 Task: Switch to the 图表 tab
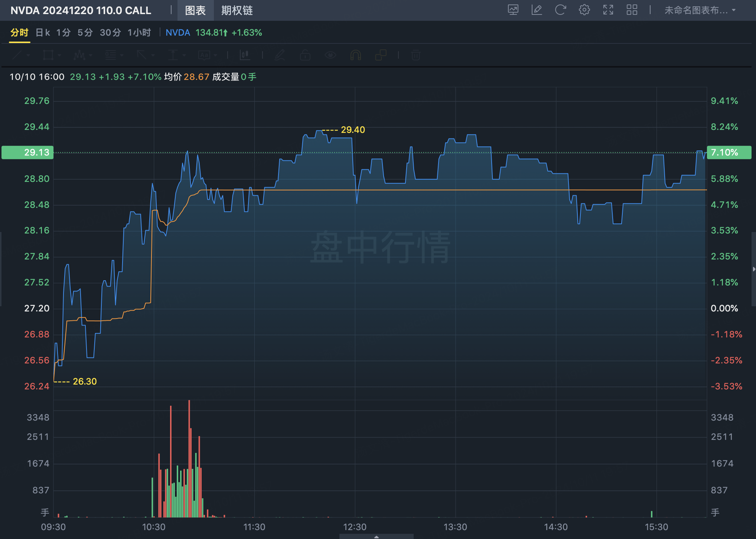coord(195,10)
